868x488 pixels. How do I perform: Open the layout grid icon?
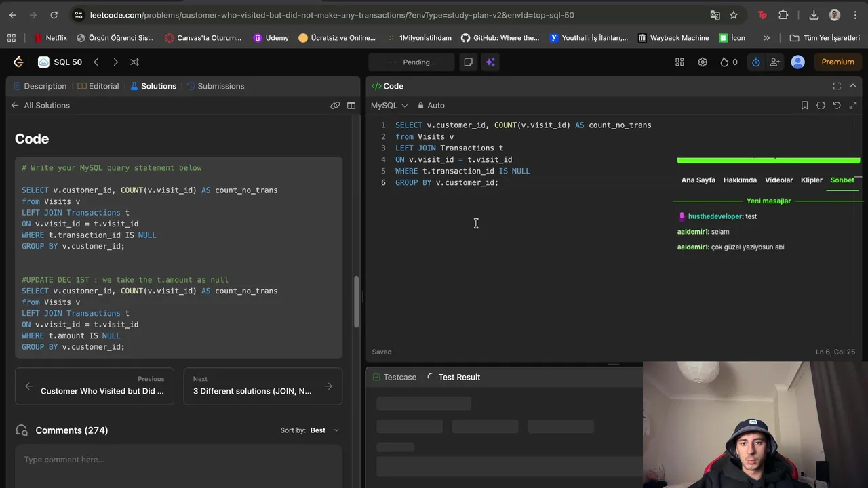tap(679, 62)
